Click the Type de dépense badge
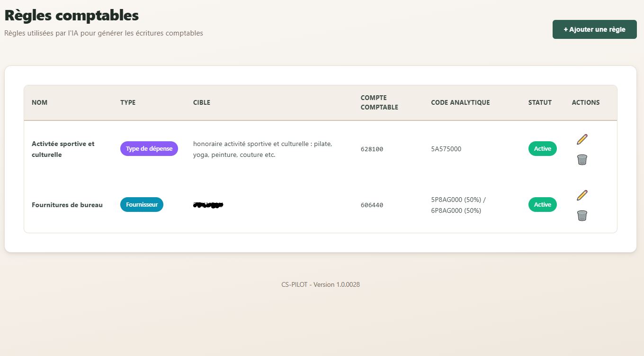 point(149,149)
